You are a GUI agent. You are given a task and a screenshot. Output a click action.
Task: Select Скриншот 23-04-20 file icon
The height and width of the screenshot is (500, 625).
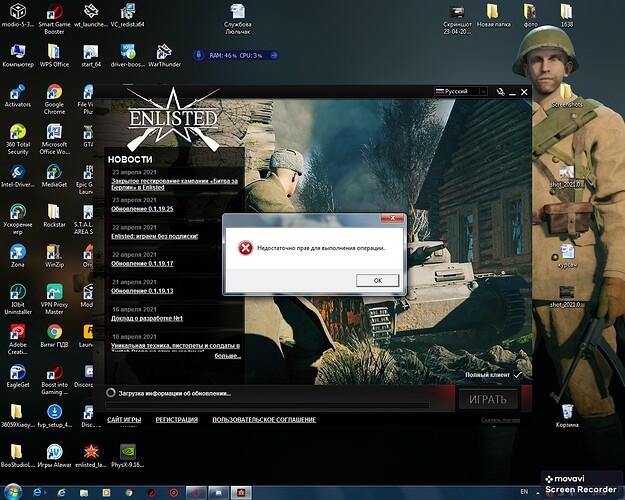[457, 19]
